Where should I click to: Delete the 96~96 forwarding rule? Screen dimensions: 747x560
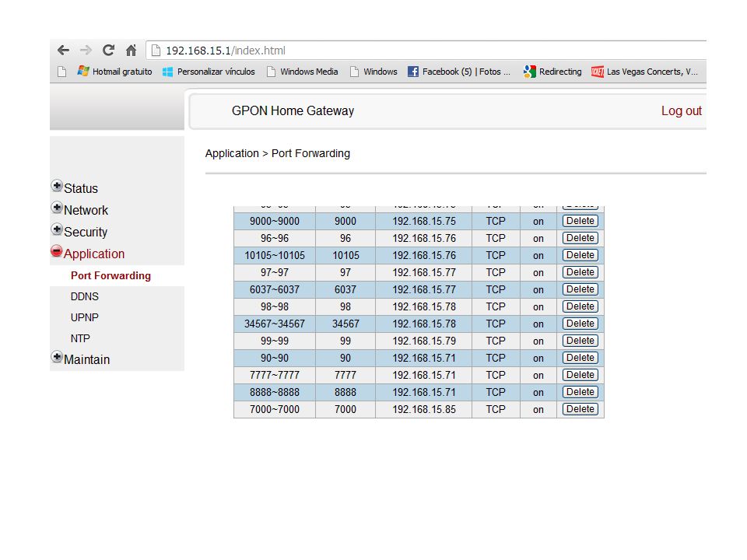tap(580, 238)
